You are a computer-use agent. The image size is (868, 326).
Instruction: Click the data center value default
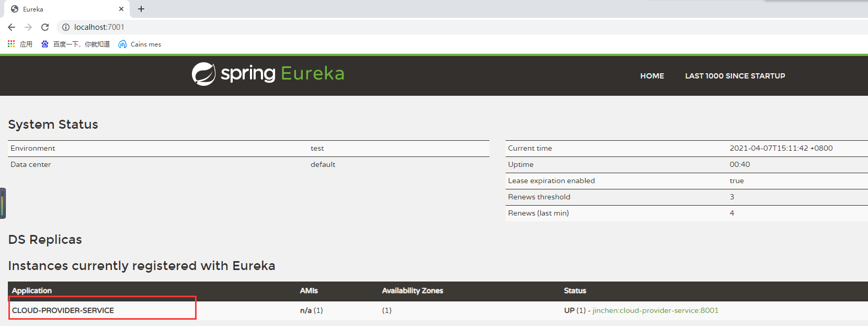coord(323,164)
